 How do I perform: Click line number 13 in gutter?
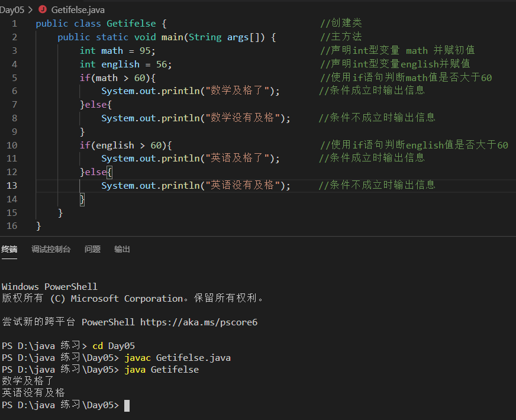12,186
